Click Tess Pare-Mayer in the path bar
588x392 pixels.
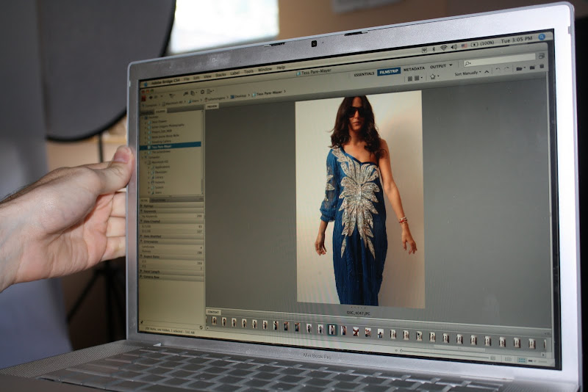[x=267, y=92]
